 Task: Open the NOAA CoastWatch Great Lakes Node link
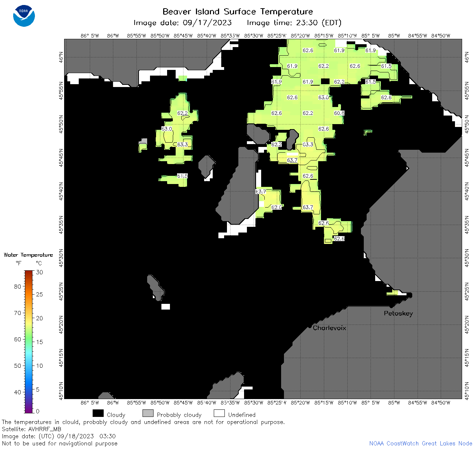(420, 443)
